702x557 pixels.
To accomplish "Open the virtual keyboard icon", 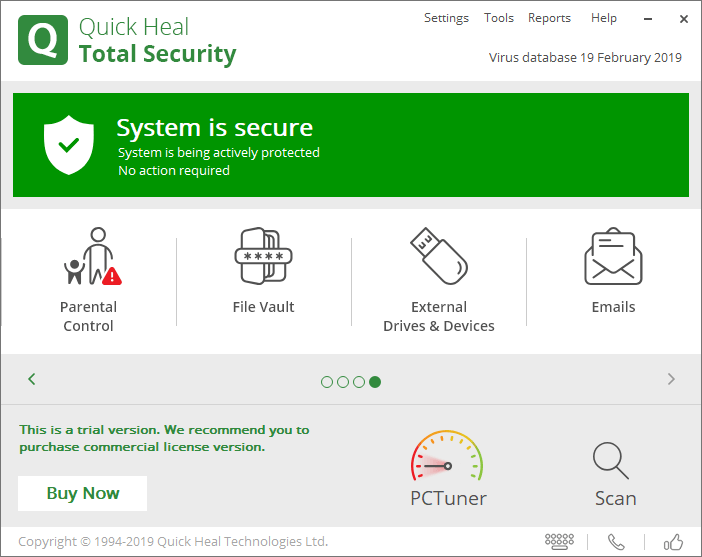I will [x=559, y=542].
